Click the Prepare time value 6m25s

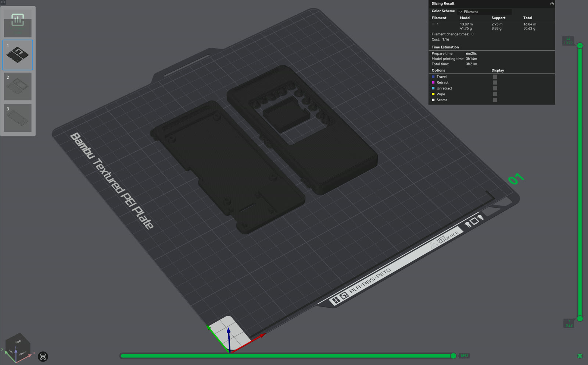click(471, 54)
